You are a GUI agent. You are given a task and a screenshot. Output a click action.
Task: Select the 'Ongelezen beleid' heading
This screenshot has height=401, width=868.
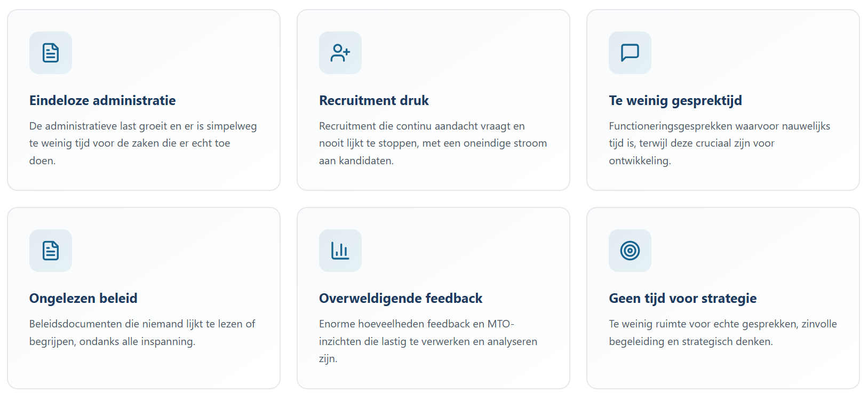83,299
